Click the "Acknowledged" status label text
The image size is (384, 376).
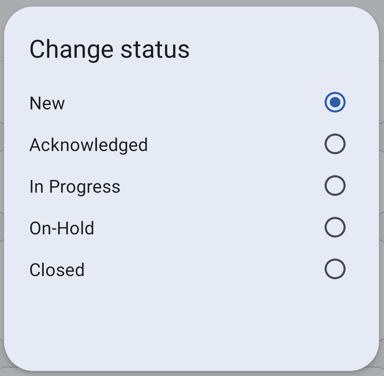click(x=89, y=145)
